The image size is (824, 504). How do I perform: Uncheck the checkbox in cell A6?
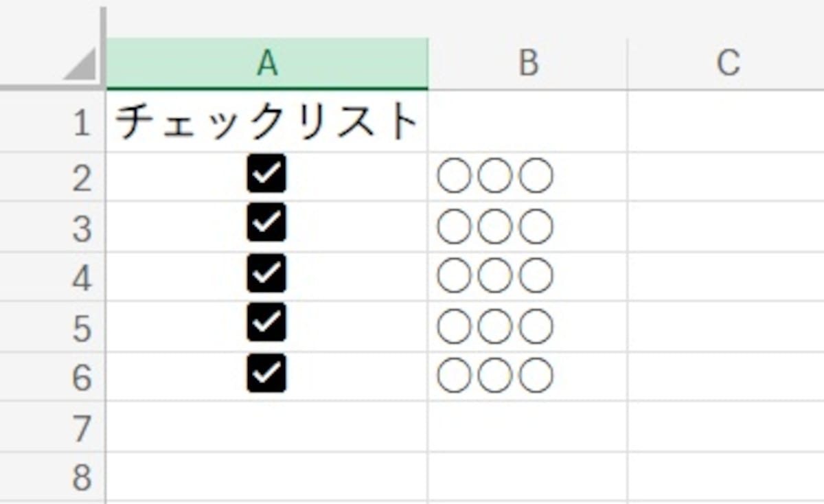tap(266, 371)
